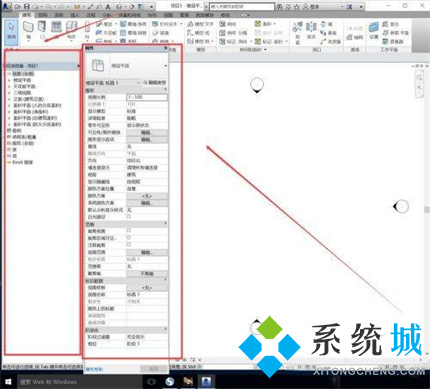Viewport: 430px width, 389px height.
Task: Toggle the Crop Region Visible checkbox
Action: tap(129, 238)
